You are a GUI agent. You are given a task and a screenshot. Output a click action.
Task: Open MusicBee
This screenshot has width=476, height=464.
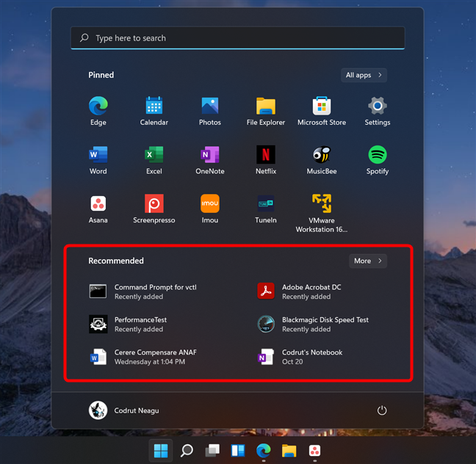point(322,159)
